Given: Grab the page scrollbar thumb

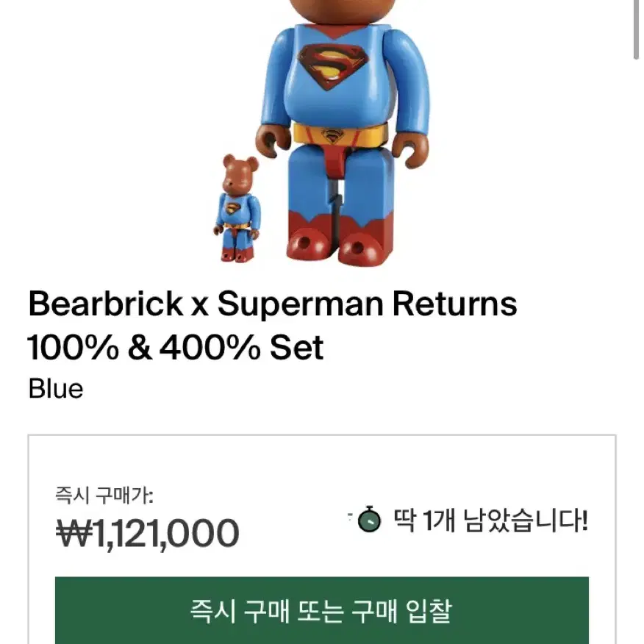Looking at the screenshot, I should (x=636, y=29).
